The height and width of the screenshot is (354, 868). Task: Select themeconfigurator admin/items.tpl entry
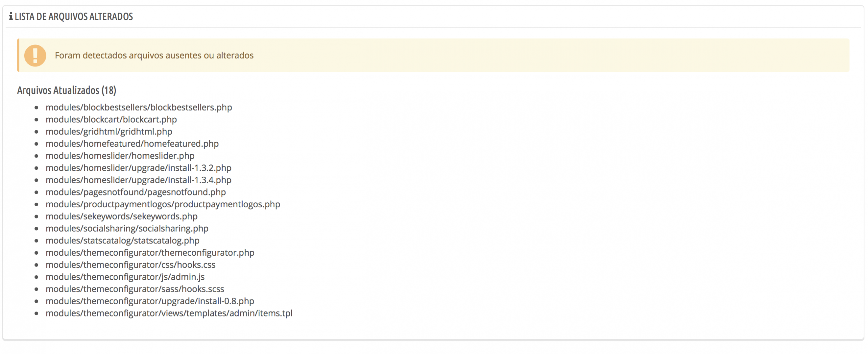click(x=169, y=313)
